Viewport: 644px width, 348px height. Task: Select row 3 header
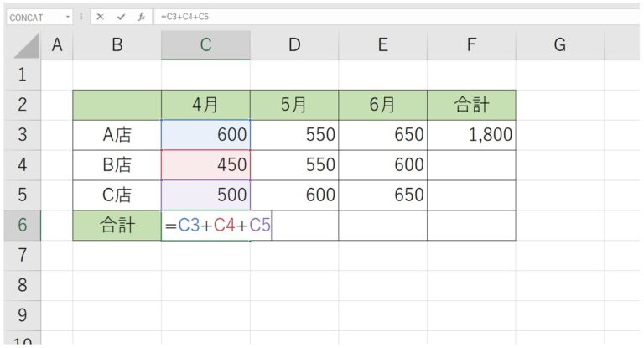[x=23, y=135]
